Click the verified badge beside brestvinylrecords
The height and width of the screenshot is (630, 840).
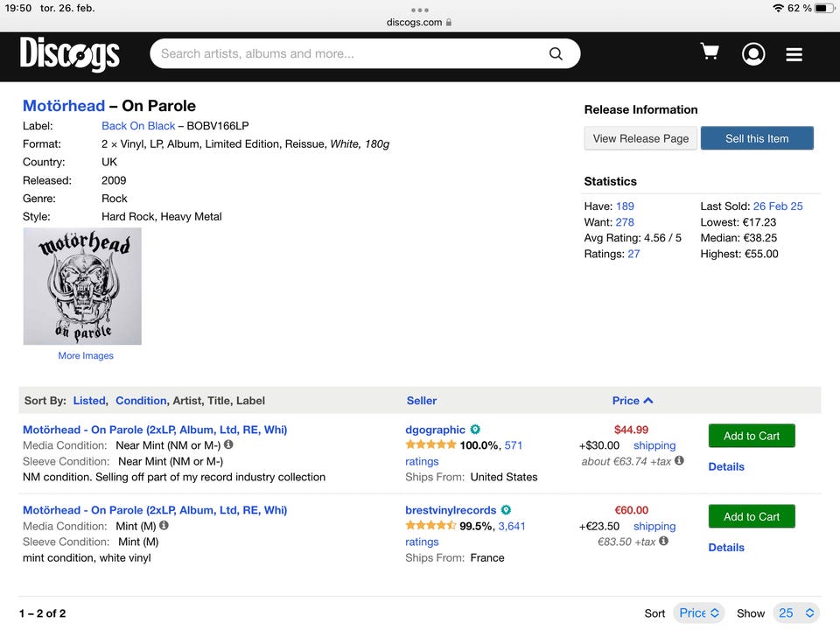click(506, 510)
